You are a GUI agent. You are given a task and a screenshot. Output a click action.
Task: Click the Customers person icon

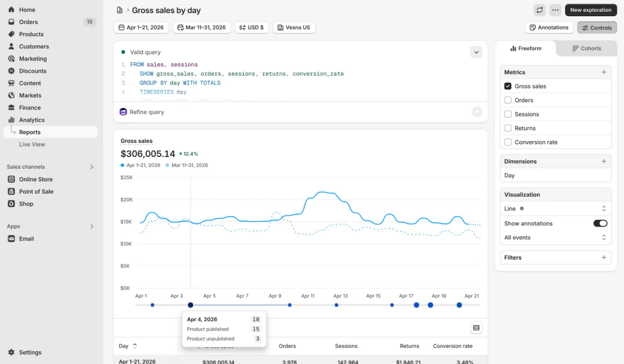coord(11,46)
